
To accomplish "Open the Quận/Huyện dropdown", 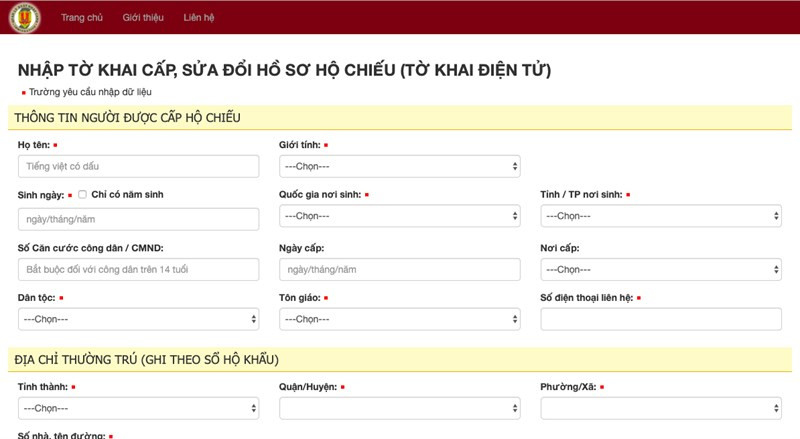I will coord(399,408).
